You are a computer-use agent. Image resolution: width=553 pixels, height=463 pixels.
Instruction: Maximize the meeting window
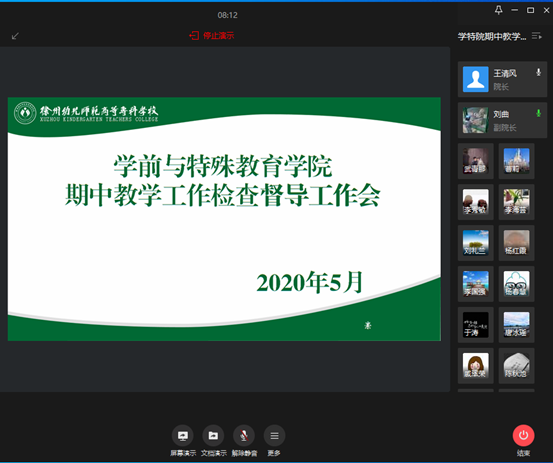(530, 10)
